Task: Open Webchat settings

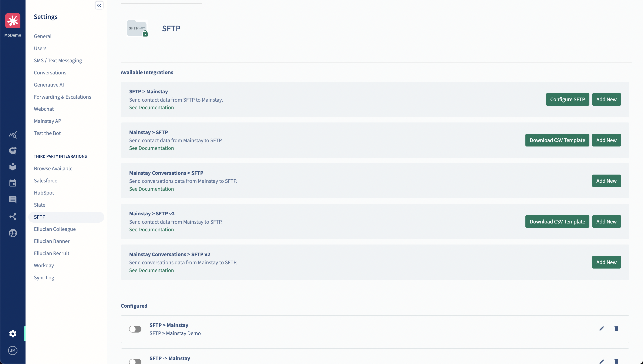Action: [x=44, y=109]
